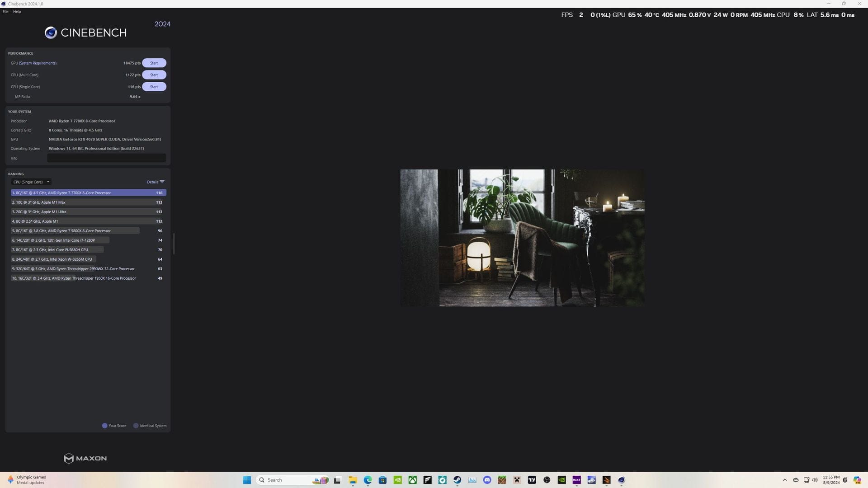Switch to Cinebench taskbar icon
This screenshot has width=868, height=488.
(x=621, y=480)
